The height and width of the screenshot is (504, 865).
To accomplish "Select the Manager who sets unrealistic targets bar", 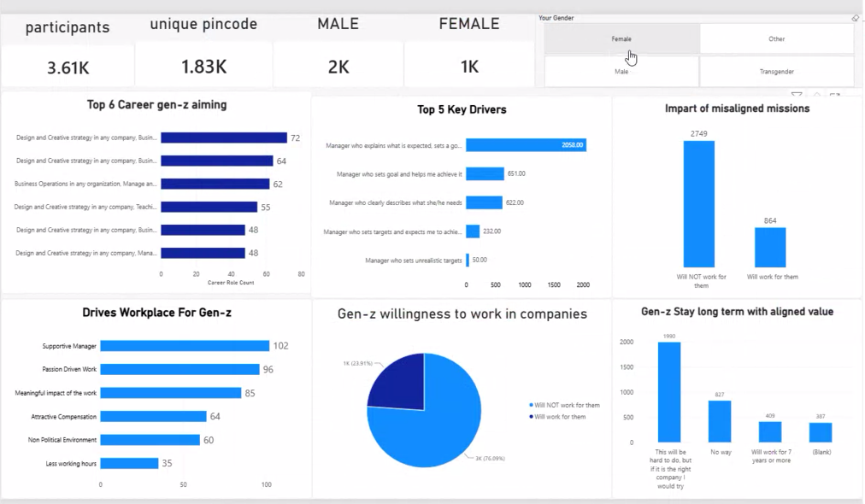I will (x=468, y=260).
